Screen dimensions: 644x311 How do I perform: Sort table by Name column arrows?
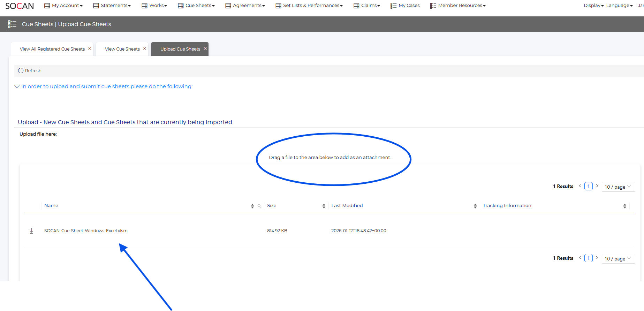pyautogui.click(x=252, y=206)
